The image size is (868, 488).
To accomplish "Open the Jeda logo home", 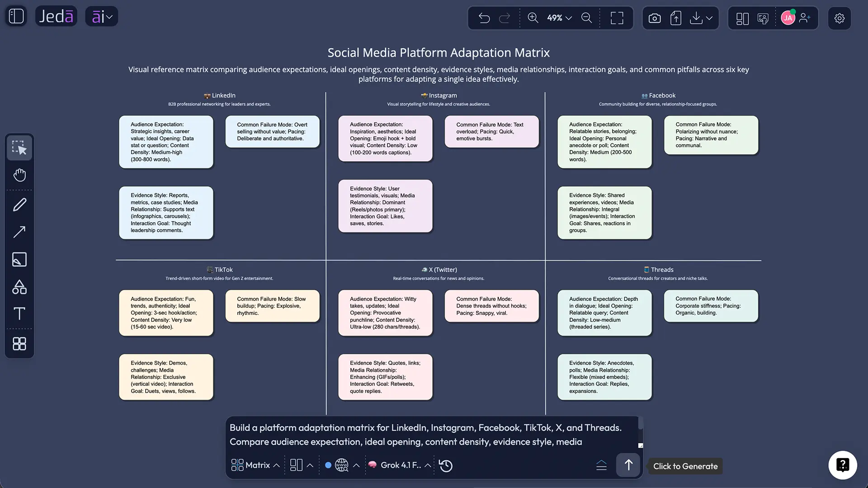I will coord(56,16).
